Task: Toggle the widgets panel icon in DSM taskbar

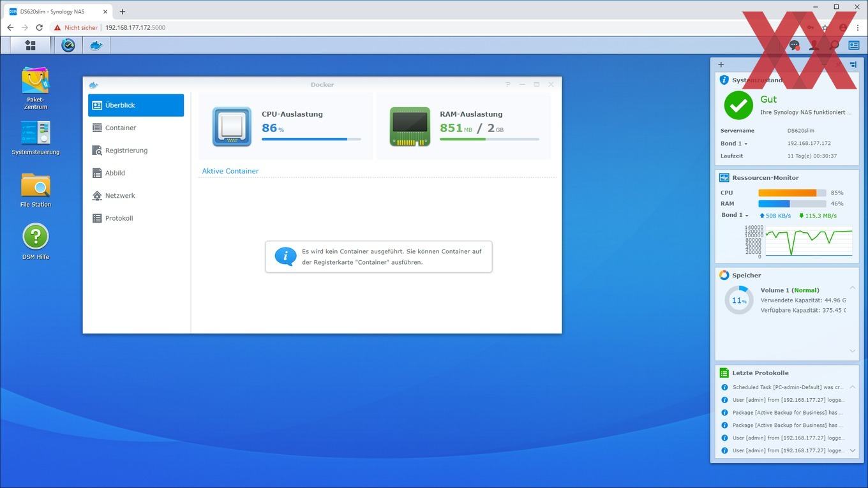Action: click(854, 45)
